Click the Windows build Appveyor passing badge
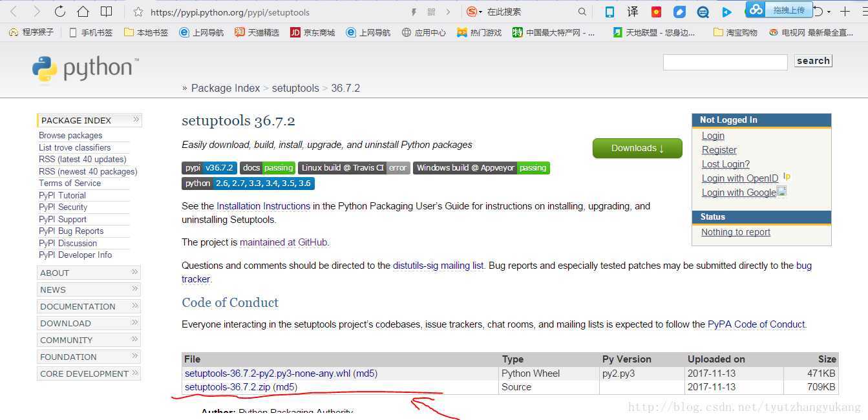This screenshot has width=868, height=420. click(x=482, y=168)
